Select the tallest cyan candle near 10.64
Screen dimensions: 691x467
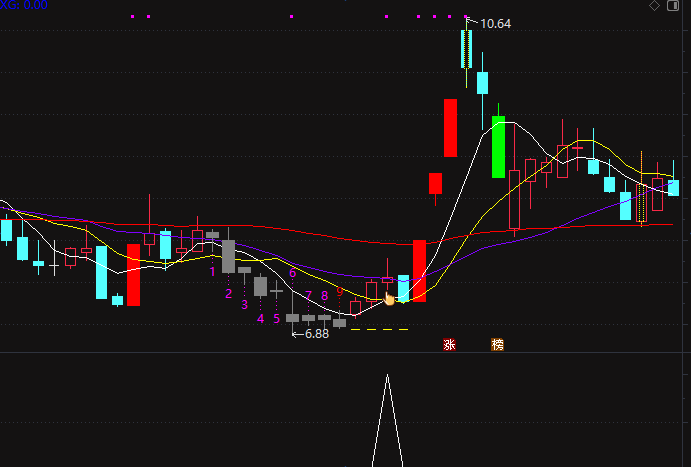click(x=466, y=49)
